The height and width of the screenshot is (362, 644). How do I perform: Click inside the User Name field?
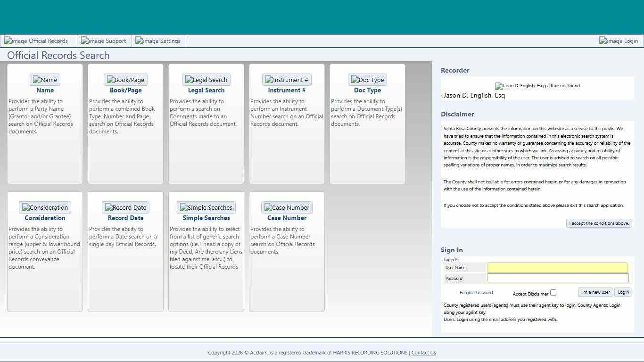[x=557, y=267]
